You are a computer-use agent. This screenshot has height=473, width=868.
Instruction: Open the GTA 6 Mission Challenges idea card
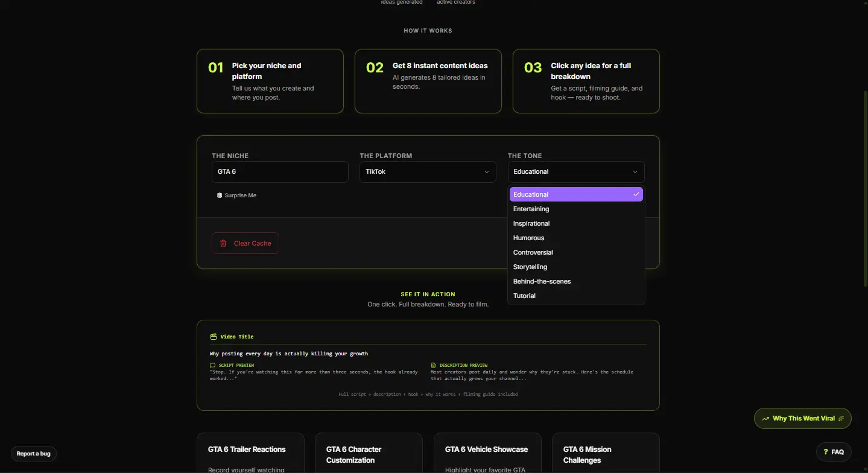[606, 453]
